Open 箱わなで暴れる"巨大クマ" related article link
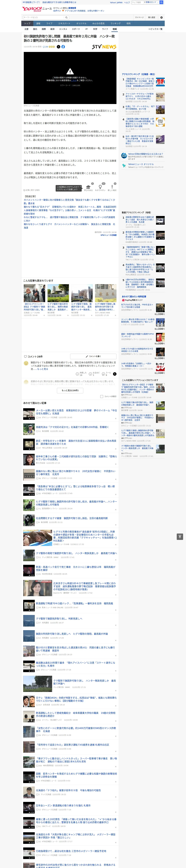 [x=70, y=207]
